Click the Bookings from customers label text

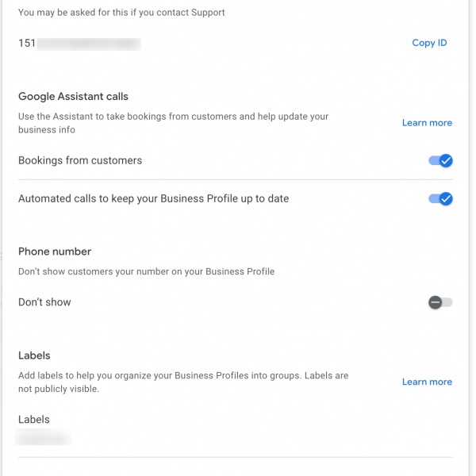click(80, 160)
